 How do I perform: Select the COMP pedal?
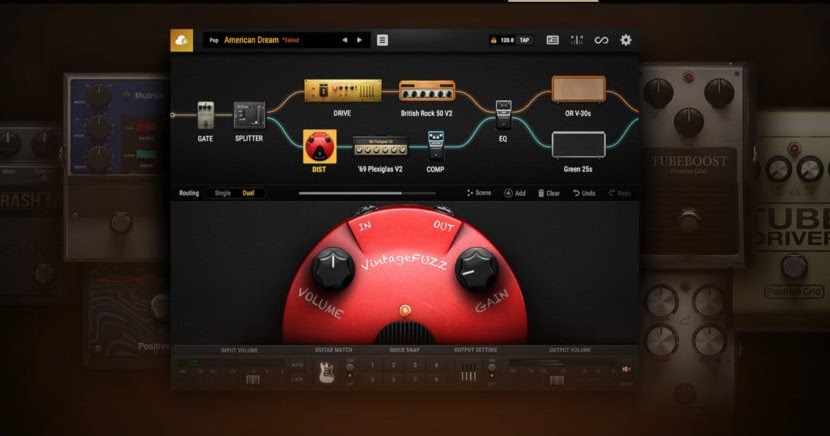click(x=435, y=145)
